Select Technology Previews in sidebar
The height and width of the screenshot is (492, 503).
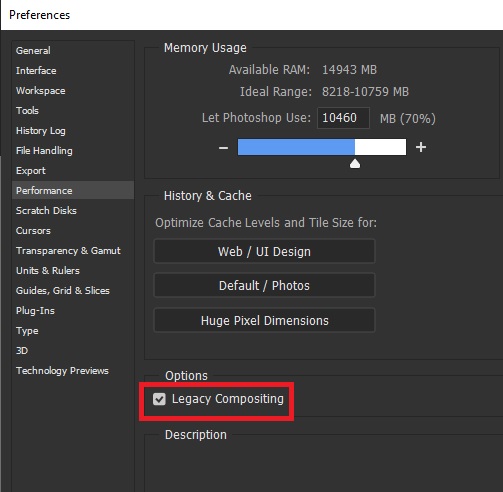pos(62,371)
